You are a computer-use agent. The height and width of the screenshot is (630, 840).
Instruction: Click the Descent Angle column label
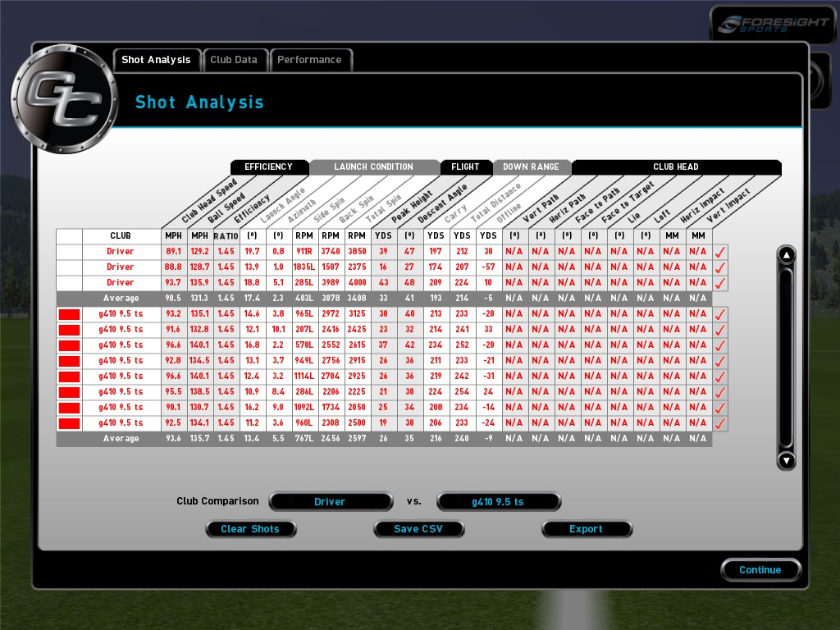point(442,203)
